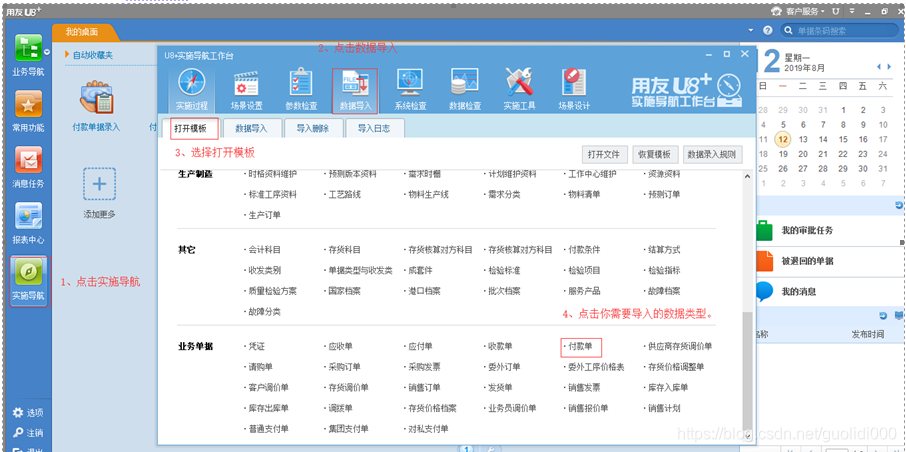Open 常用功能 sidebar icon
Screen dimensions: 906x452
coord(28,112)
